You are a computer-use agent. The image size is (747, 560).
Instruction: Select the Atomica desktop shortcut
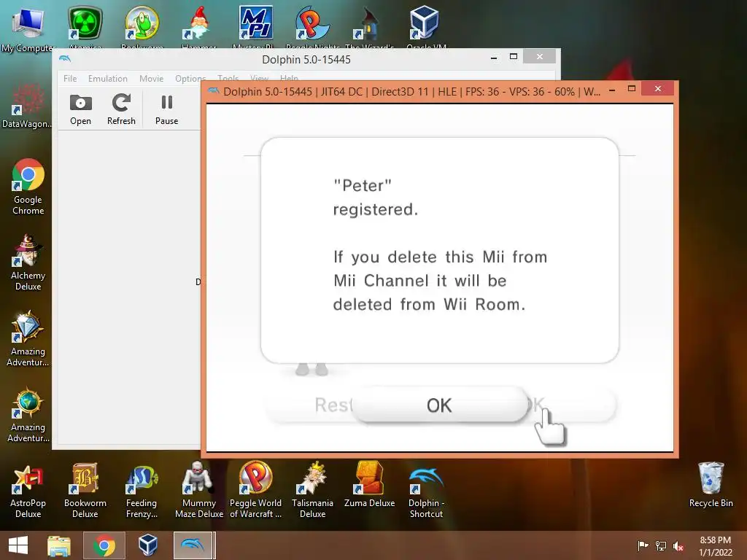[x=85, y=26]
